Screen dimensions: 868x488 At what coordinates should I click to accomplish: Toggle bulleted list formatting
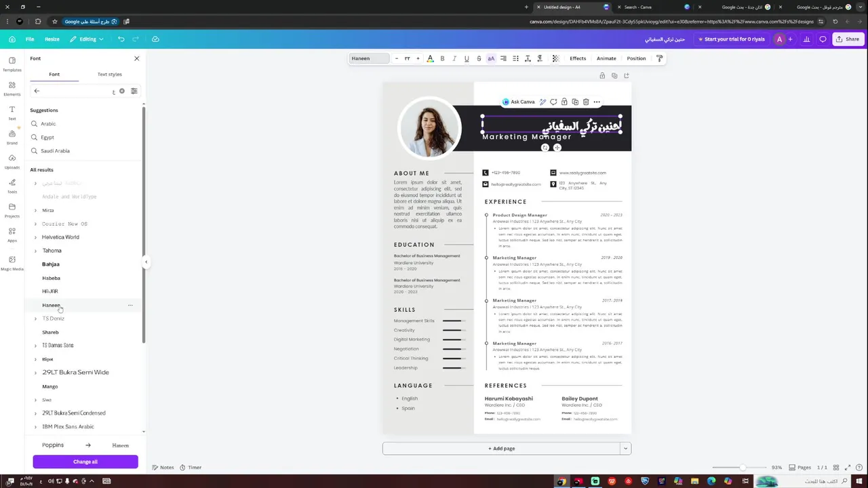[515, 58]
